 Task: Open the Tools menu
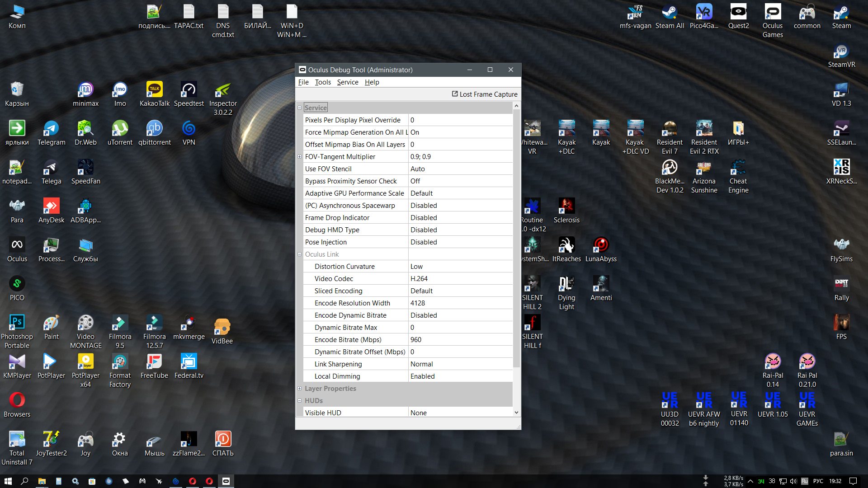(x=323, y=82)
